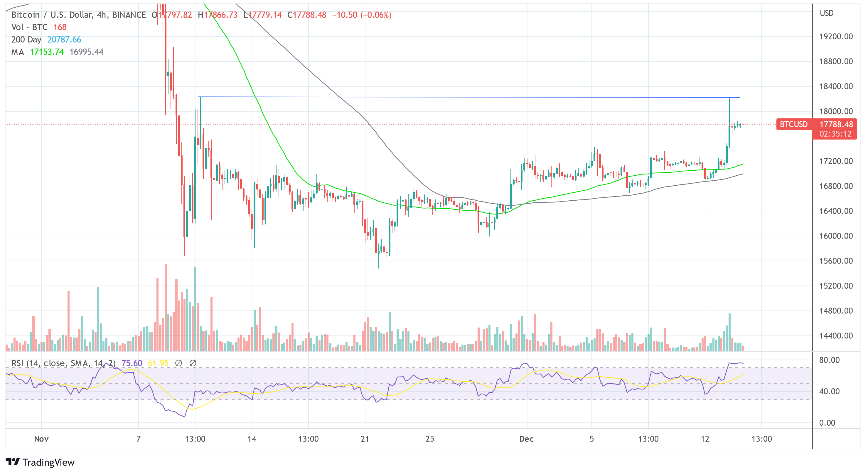Click the TradingView wordmark text
The height and width of the screenshot is (475, 868).
tap(48, 462)
